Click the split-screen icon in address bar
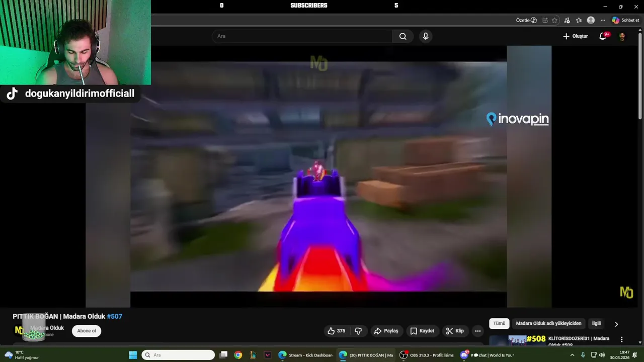This screenshot has width=644, height=362. (545, 20)
